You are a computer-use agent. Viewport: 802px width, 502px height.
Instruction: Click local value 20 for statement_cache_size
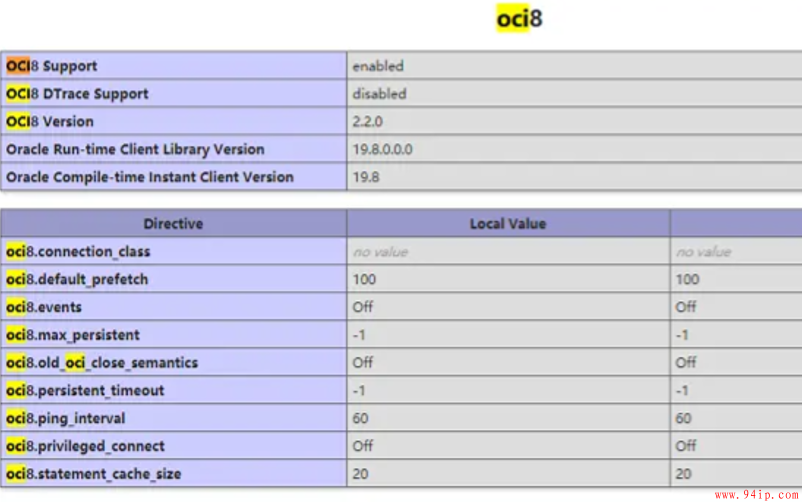pyautogui.click(x=360, y=474)
